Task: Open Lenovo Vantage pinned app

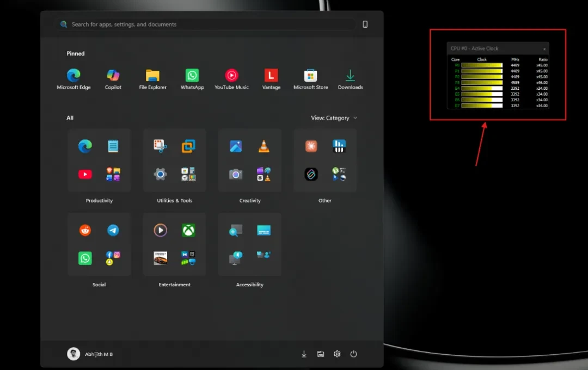Action: (x=271, y=79)
